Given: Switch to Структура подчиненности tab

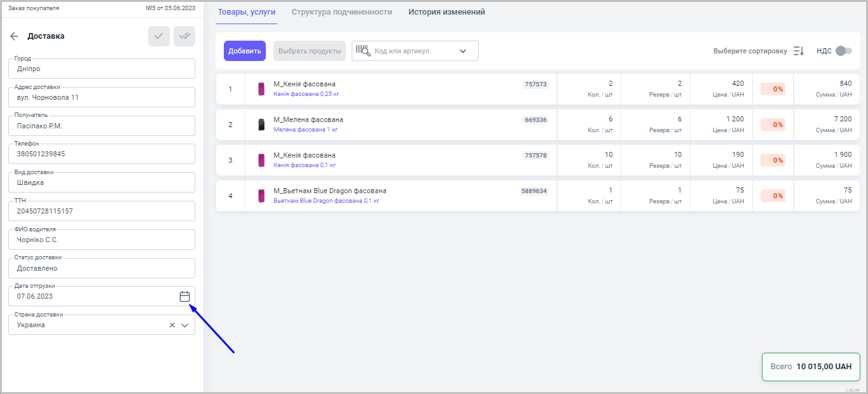Looking at the screenshot, I should [341, 12].
